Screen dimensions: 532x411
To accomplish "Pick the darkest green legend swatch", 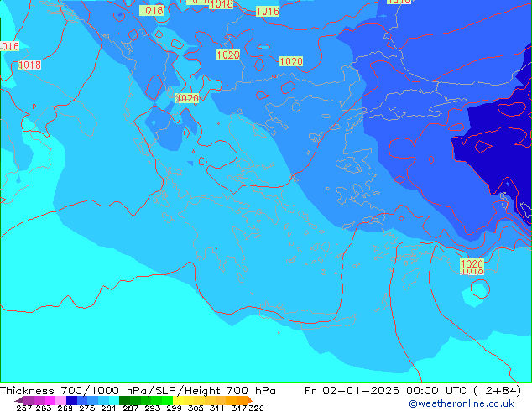I will coord(124,400).
